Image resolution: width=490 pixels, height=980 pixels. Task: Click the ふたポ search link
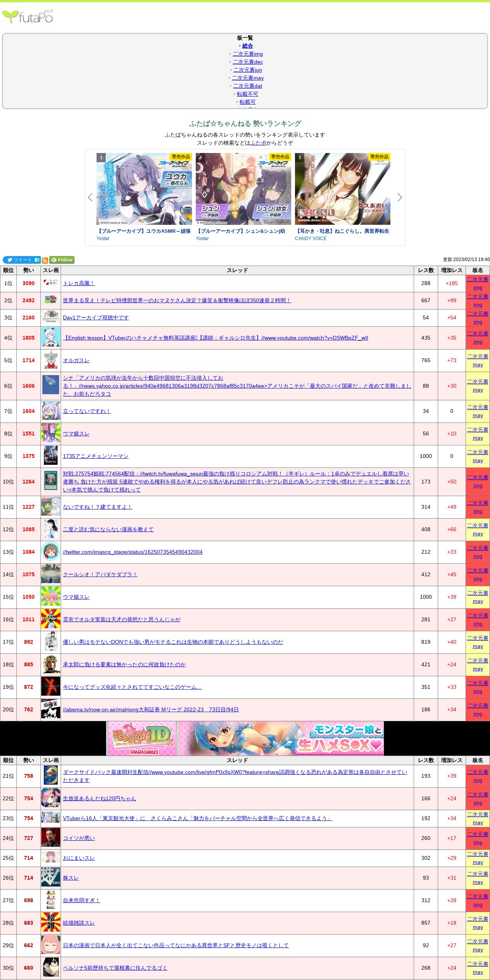click(258, 143)
